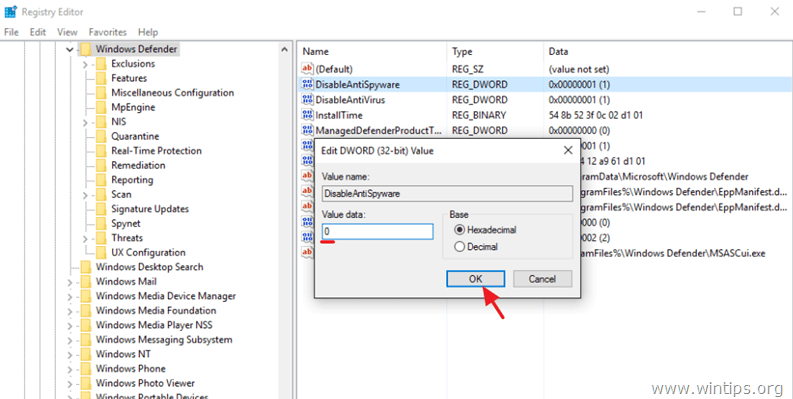Expand the Scan key arrow
This screenshot has width=793, height=399.
pos(85,195)
